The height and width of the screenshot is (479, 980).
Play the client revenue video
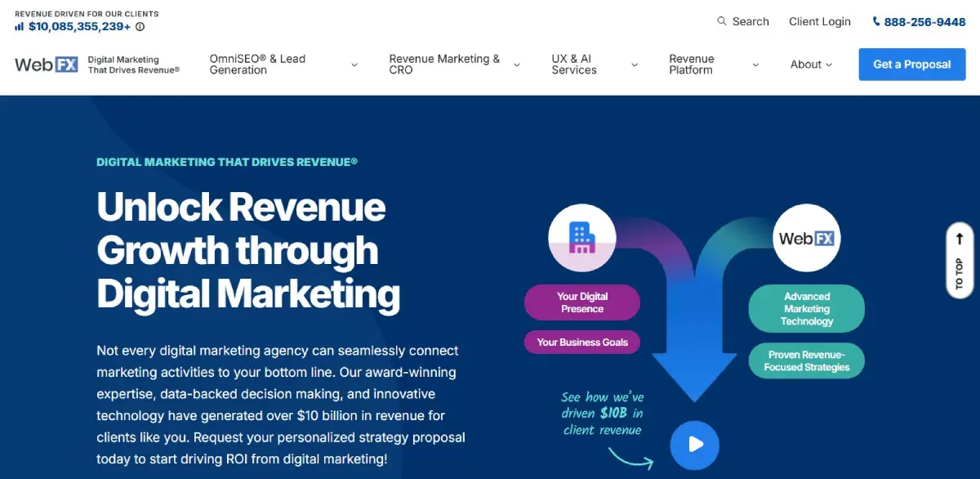click(694, 445)
